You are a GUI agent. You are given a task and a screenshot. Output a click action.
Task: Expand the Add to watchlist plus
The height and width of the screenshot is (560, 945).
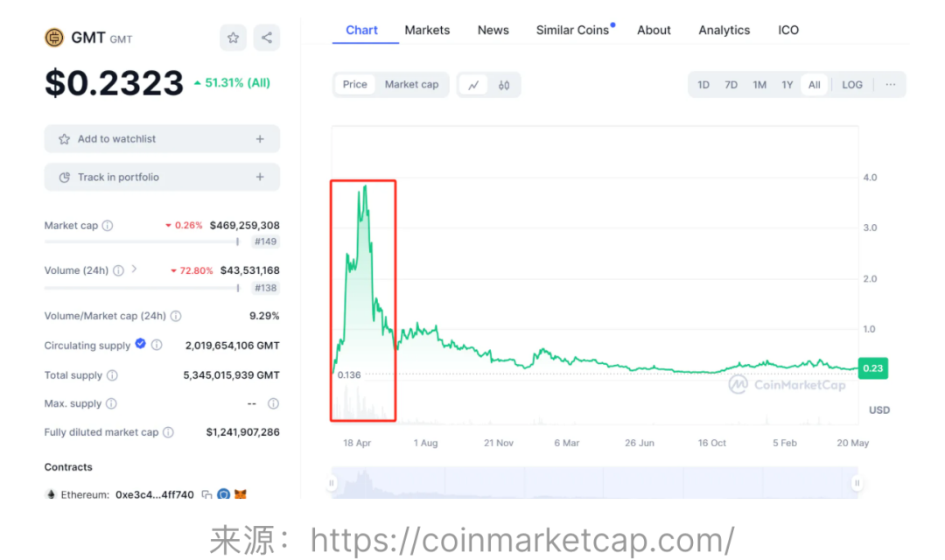click(x=260, y=139)
